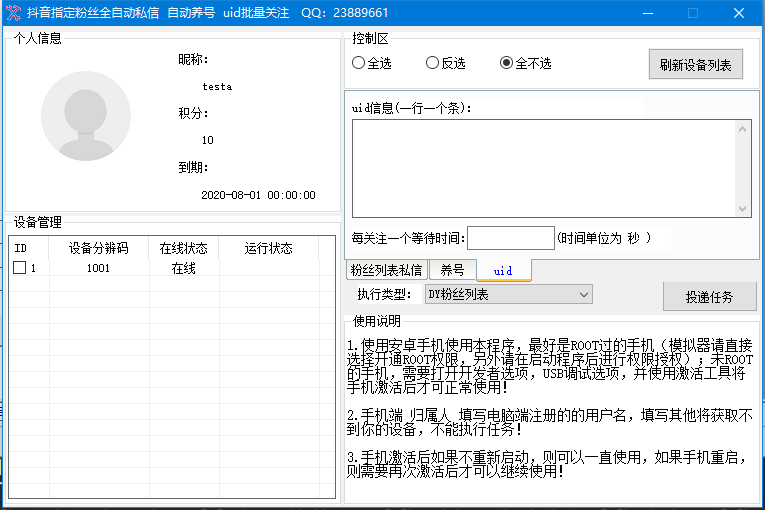Select the 反选 radio button
This screenshot has height=510, width=765.
pos(432,63)
